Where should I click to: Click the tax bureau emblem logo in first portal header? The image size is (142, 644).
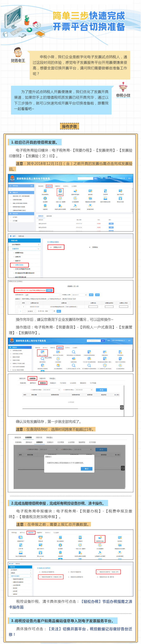pos(12,178)
